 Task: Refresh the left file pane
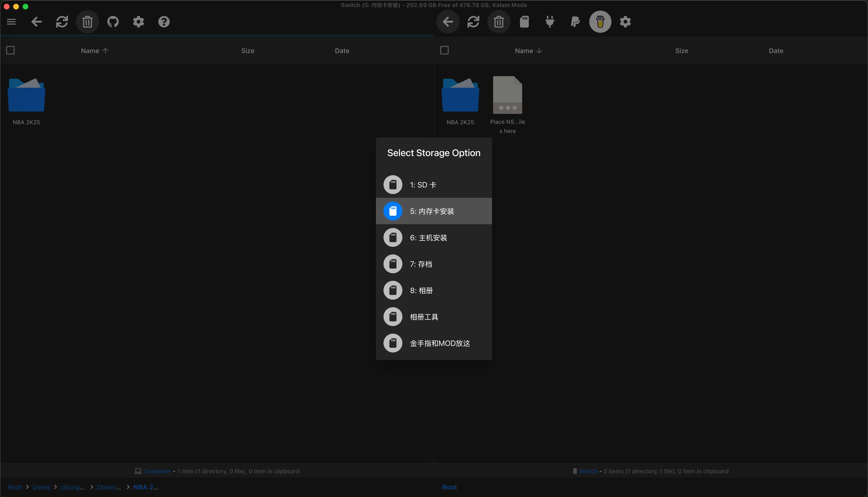tap(62, 21)
